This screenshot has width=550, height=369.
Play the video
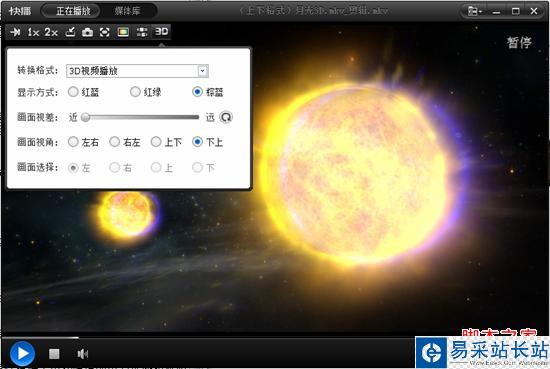click(22, 353)
